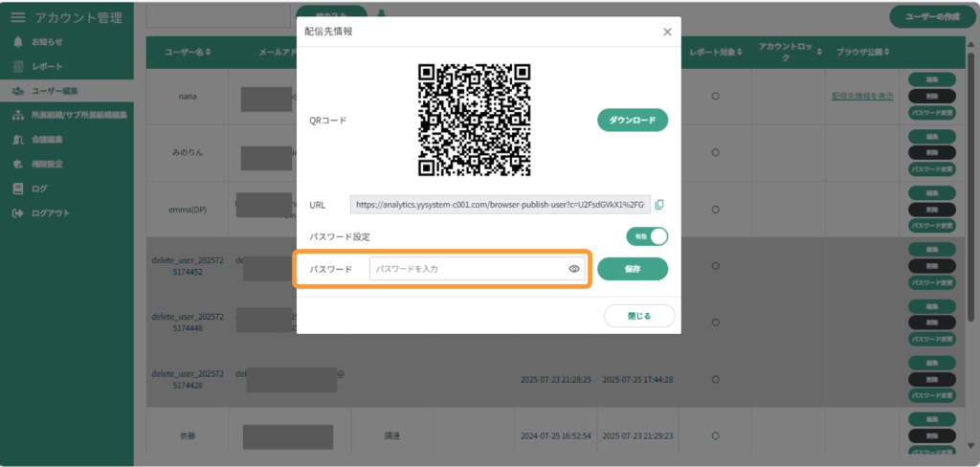Open the 権限設定 shield icon item

coord(17,164)
